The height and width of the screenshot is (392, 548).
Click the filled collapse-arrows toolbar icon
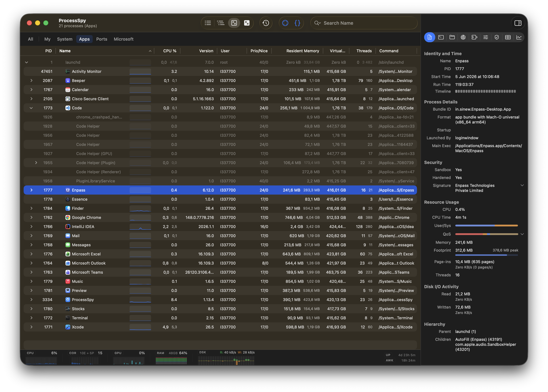tap(247, 23)
